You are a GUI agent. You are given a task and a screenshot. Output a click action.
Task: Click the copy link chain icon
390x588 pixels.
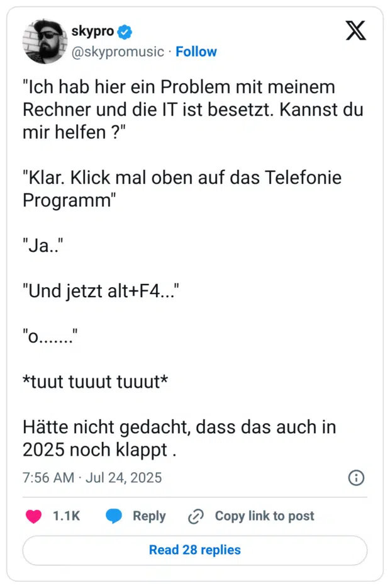pyautogui.click(x=195, y=516)
